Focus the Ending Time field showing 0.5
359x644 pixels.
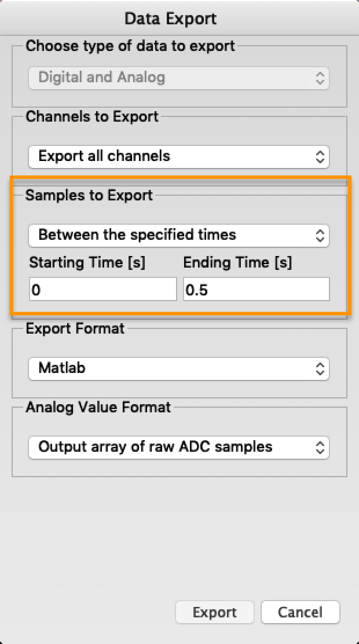[x=257, y=290]
